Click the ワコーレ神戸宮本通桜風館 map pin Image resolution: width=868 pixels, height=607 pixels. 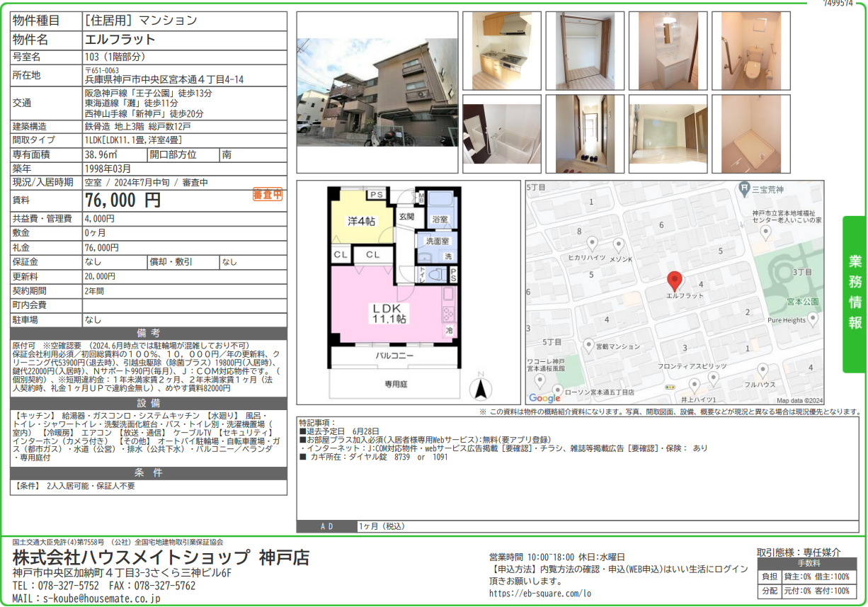[540, 382]
